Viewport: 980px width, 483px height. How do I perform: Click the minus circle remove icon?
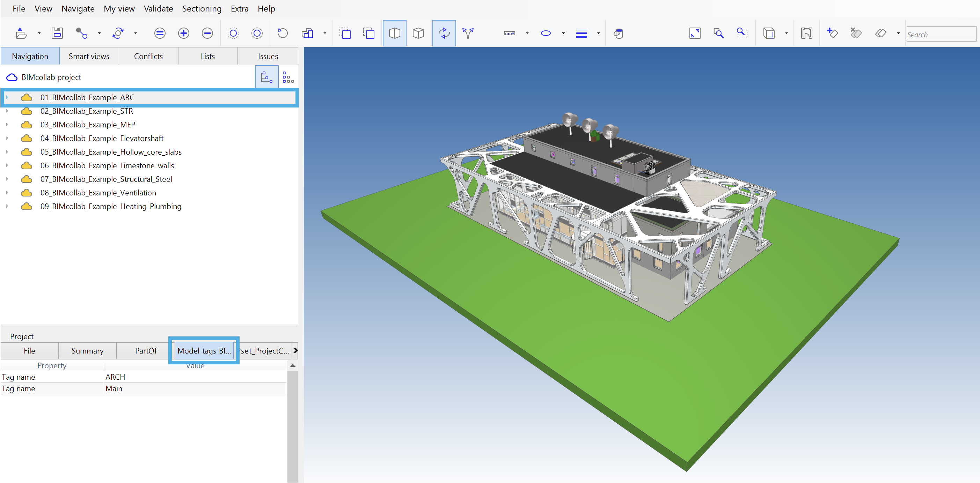(x=207, y=34)
